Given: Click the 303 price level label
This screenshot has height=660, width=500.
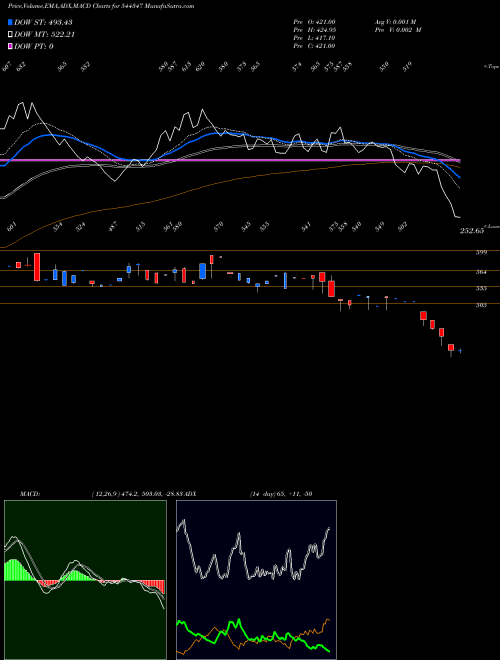Looking at the screenshot, I should pos(481,305).
